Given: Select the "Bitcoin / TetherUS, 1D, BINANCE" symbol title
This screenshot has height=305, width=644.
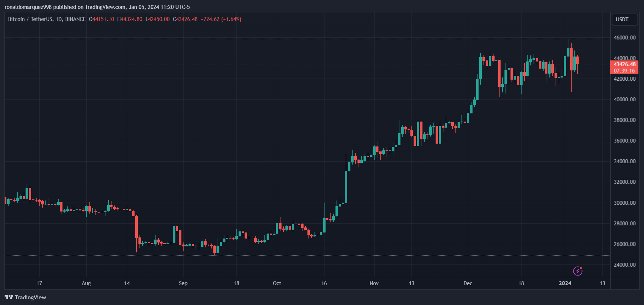Looking at the screenshot, I should (47, 19).
